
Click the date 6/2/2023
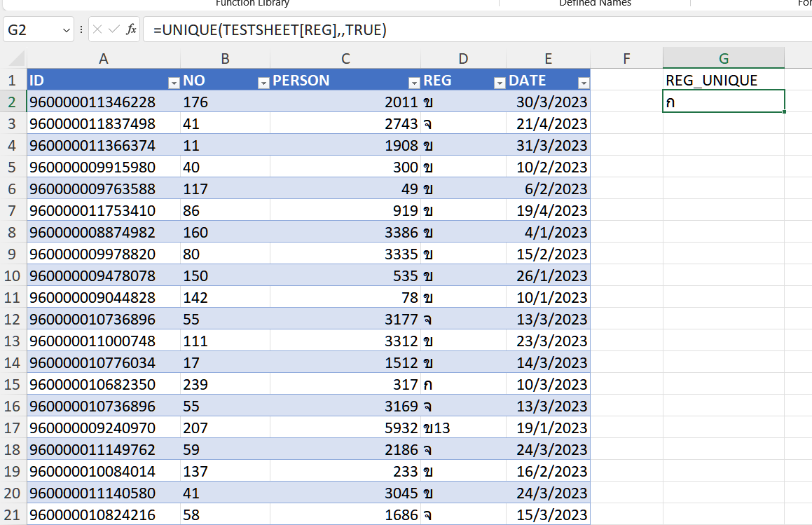[x=548, y=189]
